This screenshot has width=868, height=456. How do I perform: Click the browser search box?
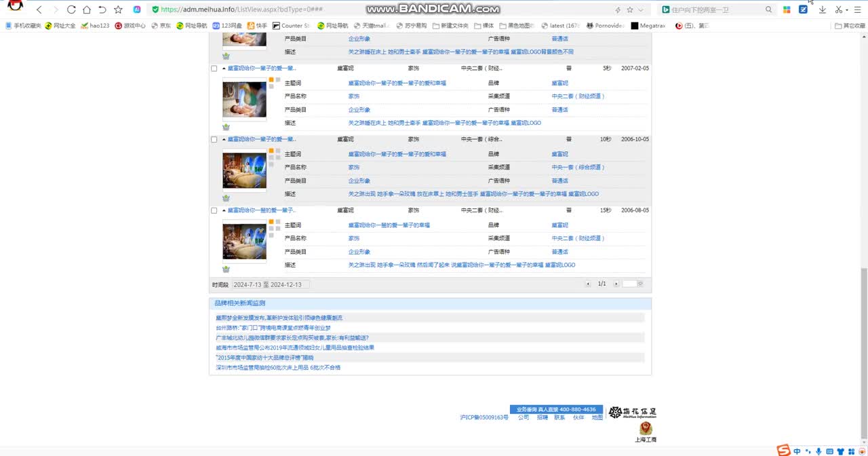[x=717, y=9]
